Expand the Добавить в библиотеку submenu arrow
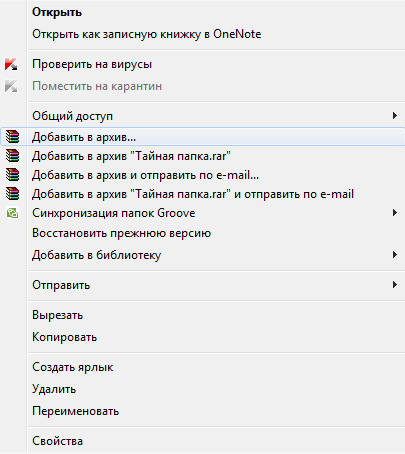Image resolution: width=405 pixels, height=454 pixels. (x=395, y=255)
